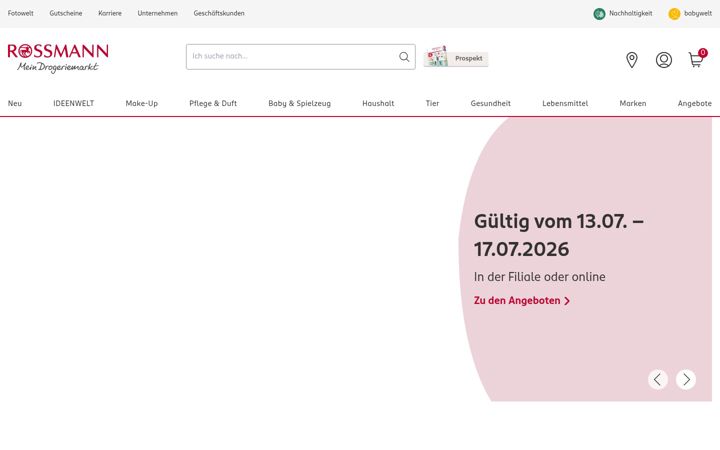Click the yellow babywelt icon

674,14
